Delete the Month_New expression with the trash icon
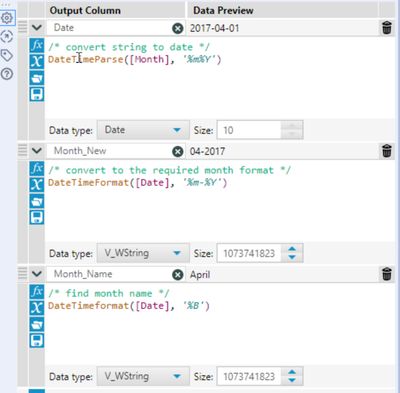This screenshot has width=400, height=393. click(x=387, y=151)
